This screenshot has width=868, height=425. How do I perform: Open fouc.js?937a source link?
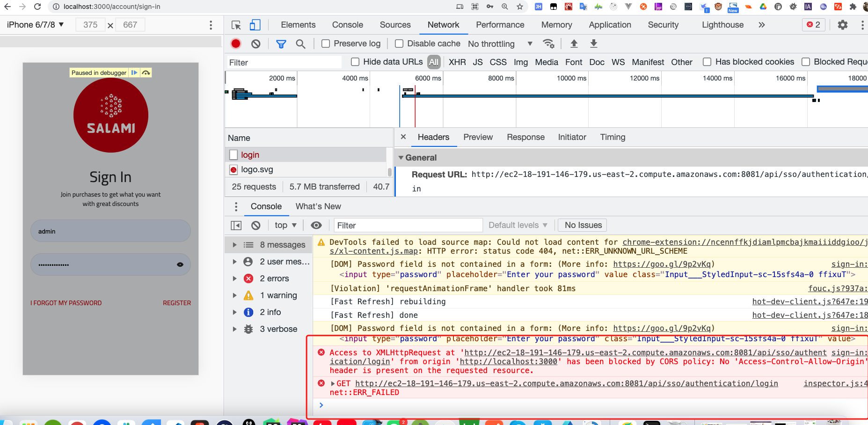coord(838,288)
